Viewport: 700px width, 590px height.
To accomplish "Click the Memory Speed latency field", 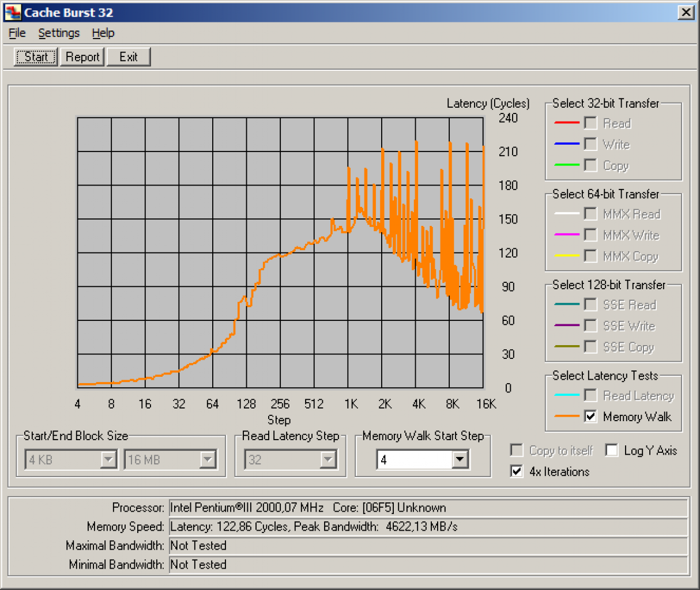I will tap(428, 527).
